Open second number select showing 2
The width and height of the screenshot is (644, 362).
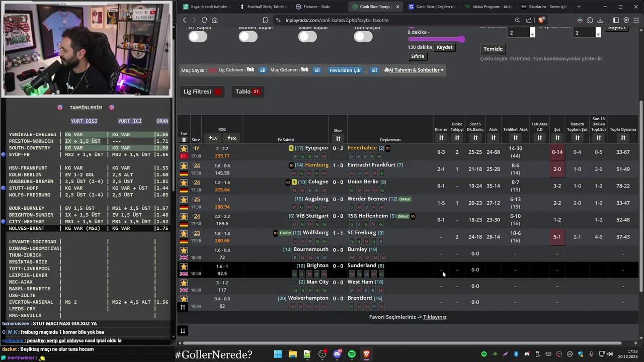point(587,32)
